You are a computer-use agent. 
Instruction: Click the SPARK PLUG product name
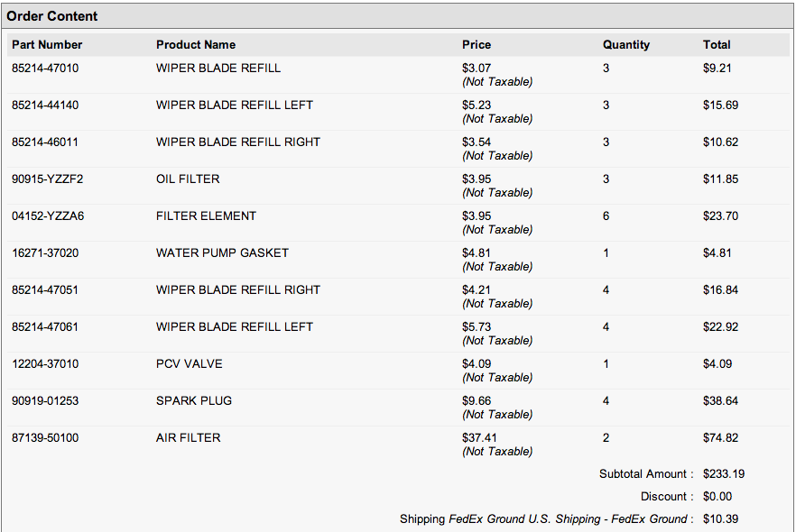pos(193,401)
